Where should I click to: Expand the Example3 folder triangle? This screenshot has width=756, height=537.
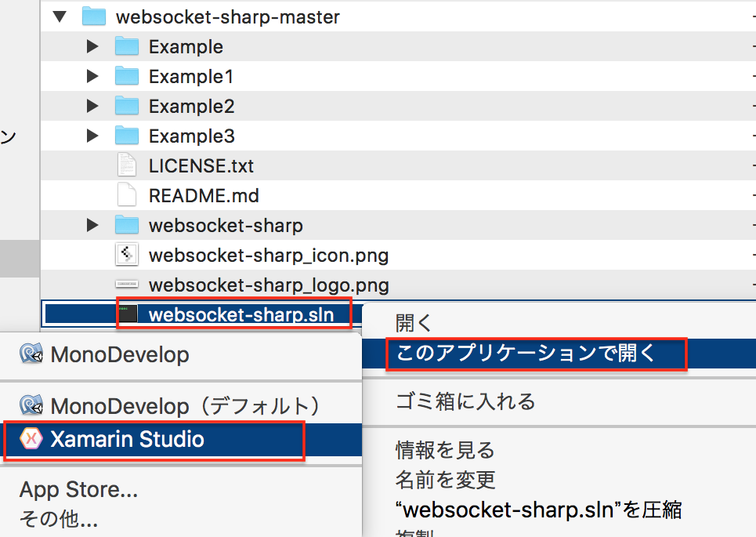point(92,136)
